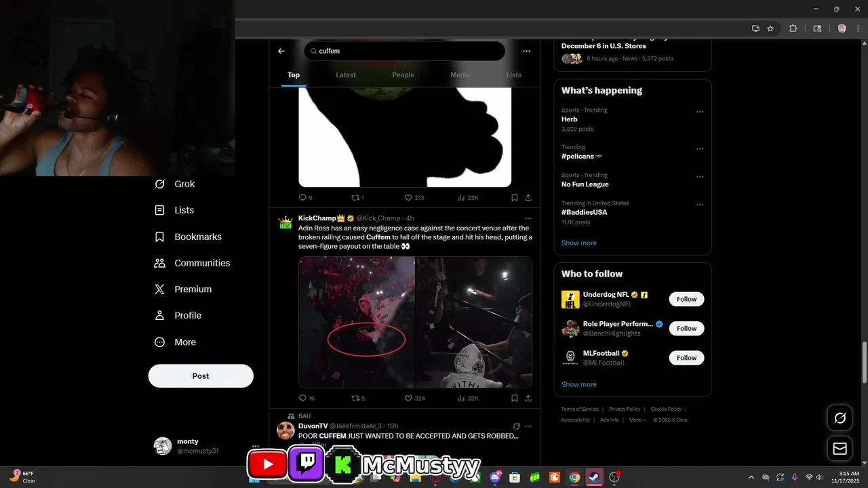Show more under Who to follow
The height and width of the screenshot is (488, 868).
tap(579, 384)
